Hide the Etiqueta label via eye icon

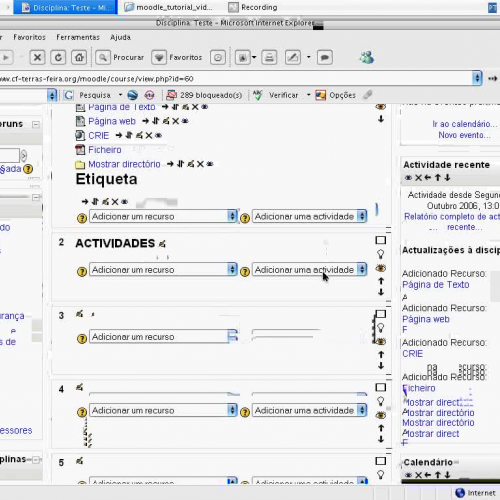(x=125, y=202)
